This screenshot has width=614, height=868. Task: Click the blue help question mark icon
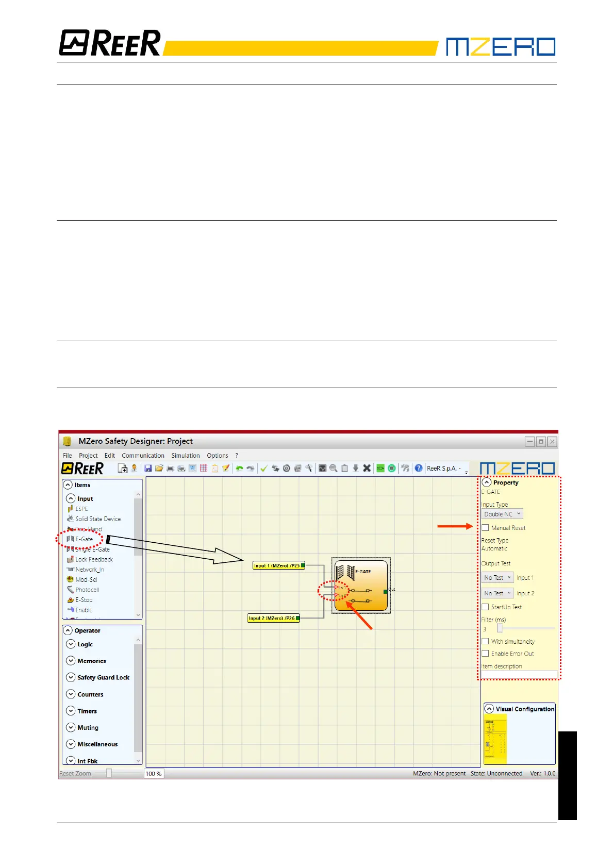419,469
